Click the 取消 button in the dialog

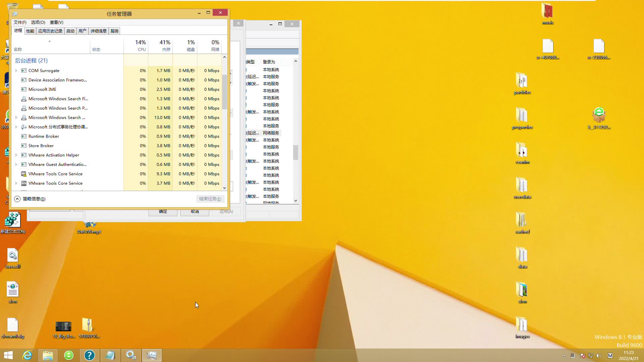[x=195, y=212]
